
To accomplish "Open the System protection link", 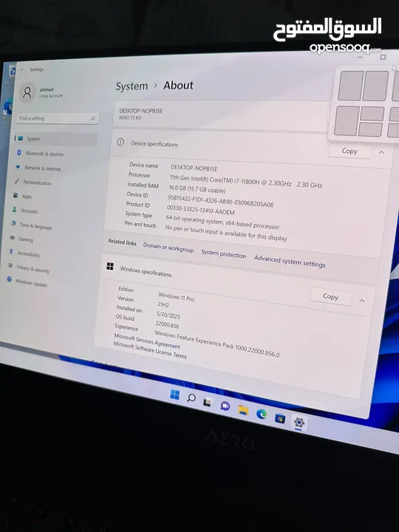I will (224, 253).
